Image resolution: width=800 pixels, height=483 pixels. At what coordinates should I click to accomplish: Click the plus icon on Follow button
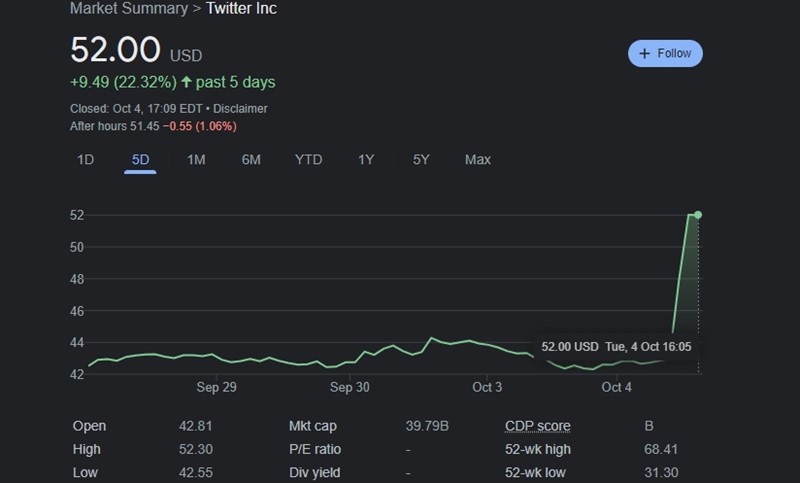click(644, 53)
